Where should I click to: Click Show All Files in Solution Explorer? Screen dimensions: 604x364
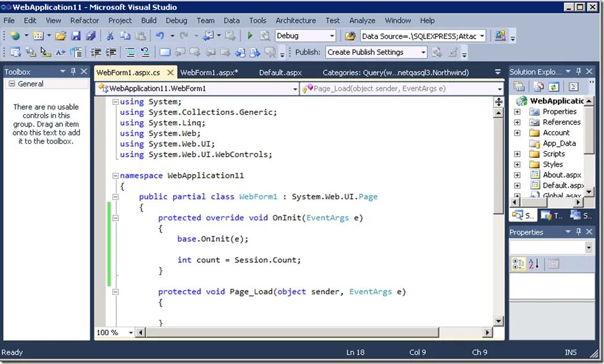point(538,87)
